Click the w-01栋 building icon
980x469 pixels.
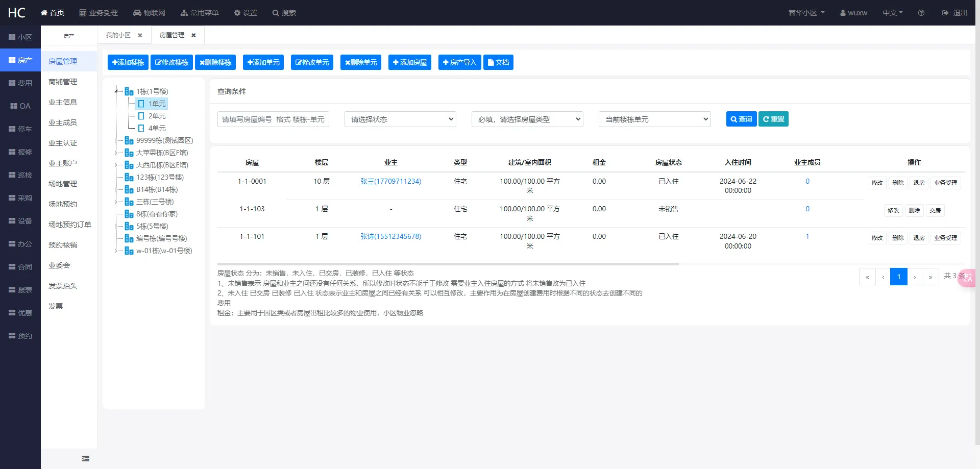129,251
